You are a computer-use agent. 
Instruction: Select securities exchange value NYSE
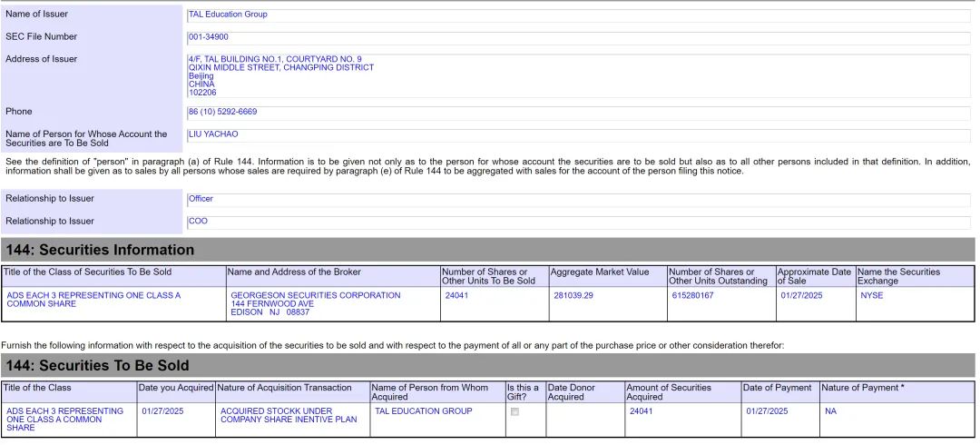point(872,295)
